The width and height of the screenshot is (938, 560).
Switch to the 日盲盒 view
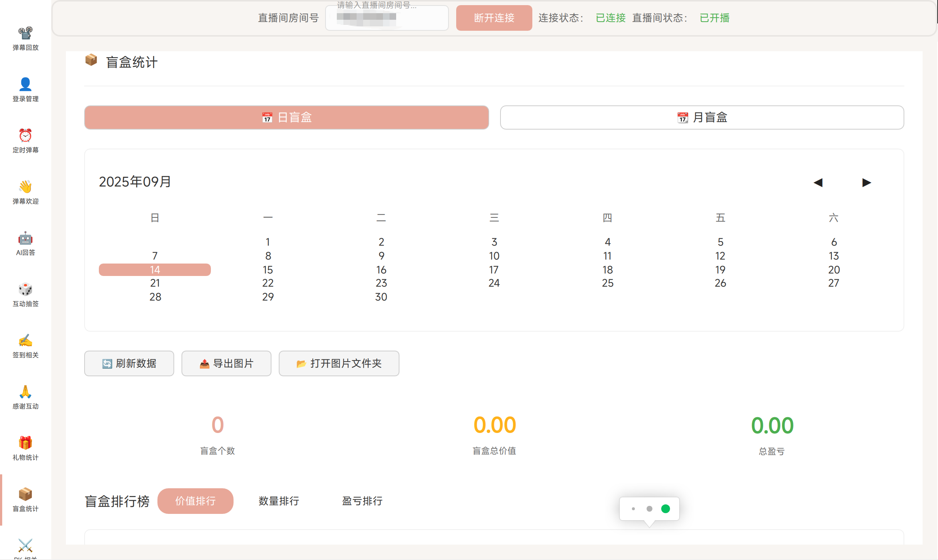[287, 117]
